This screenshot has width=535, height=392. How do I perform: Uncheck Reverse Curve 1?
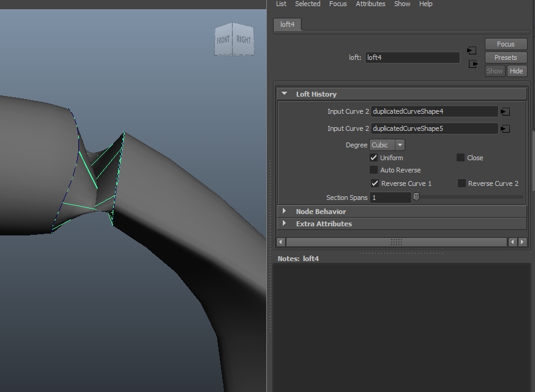pyautogui.click(x=375, y=183)
